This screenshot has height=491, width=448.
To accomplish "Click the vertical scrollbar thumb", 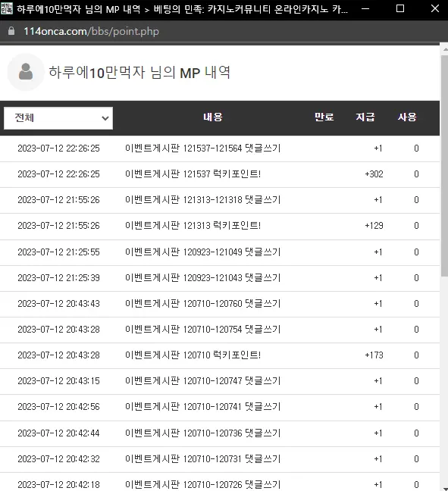I will click(444, 166).
